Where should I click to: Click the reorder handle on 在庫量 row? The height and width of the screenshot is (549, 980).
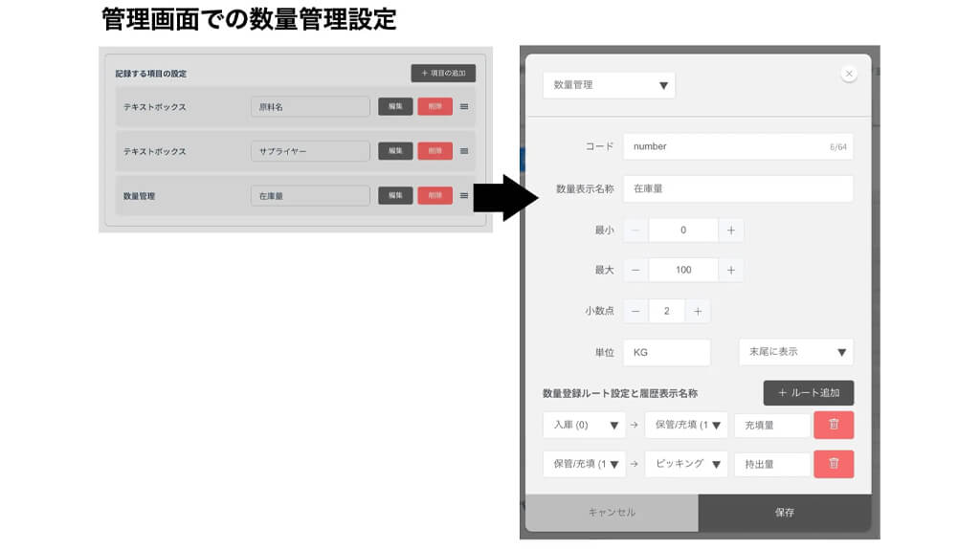click(x=464, y=195)
